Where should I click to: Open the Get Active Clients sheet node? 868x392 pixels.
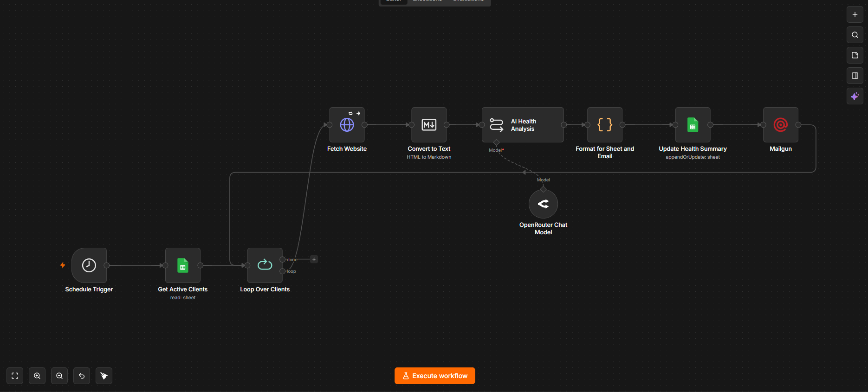(183, 265)
